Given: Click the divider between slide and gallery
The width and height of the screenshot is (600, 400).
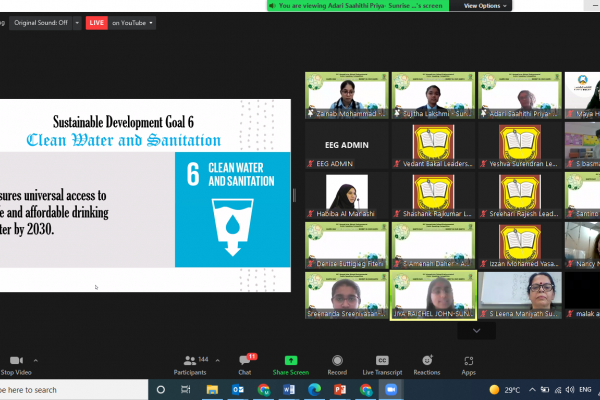Looking at the screenshot, I should 294,196.
